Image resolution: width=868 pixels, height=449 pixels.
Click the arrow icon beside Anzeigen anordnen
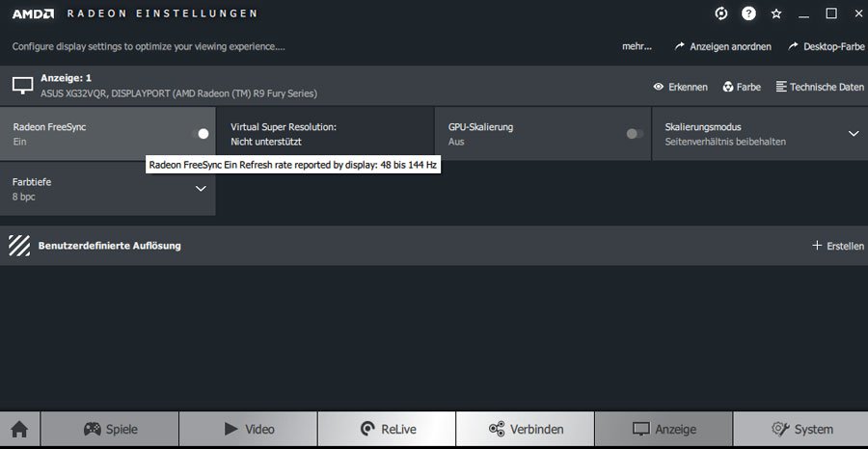[x=679, y=46]
